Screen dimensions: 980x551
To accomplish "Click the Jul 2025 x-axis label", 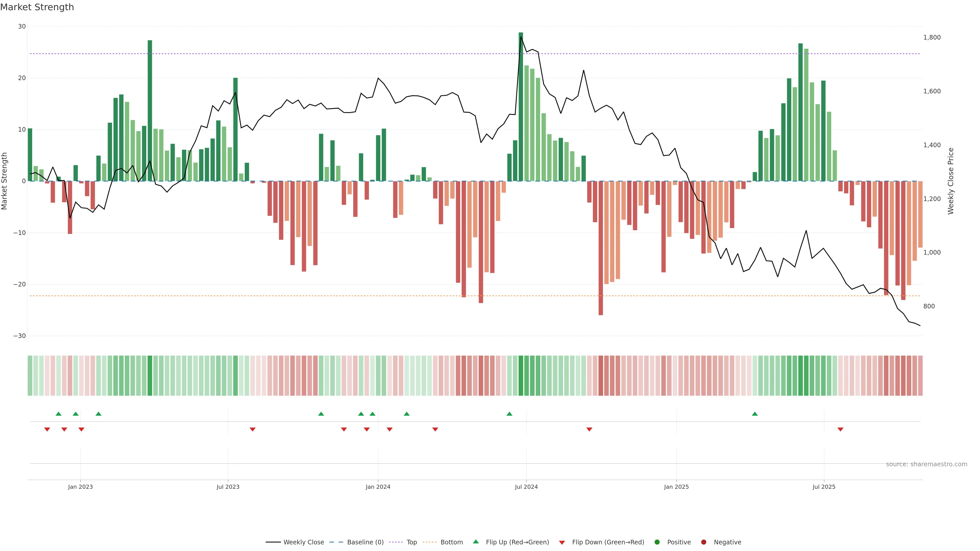I will tap(824, 487).
